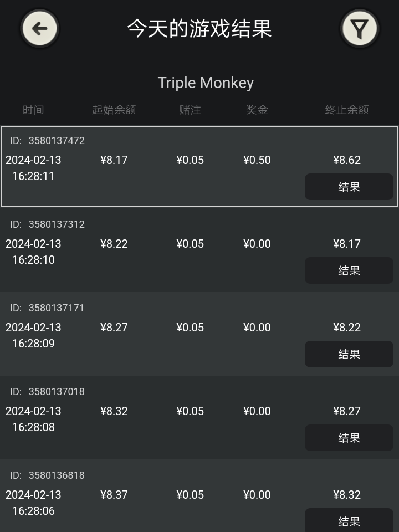Image resolution: width=399 pixels, height=532 pixels.
Task: Open 结果 for game ID 3580137312
Action: pyautogui.click(x=349, y=270)
